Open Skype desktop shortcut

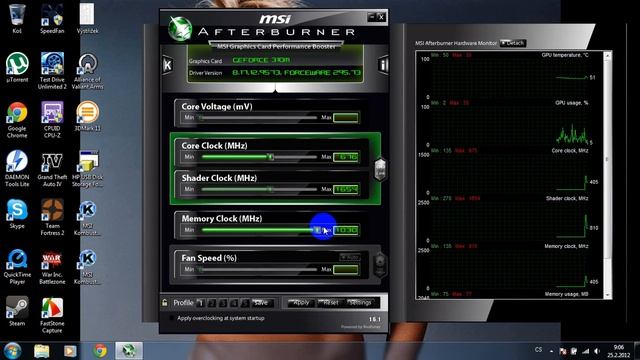pyautogui.click(x=17, y=214)
